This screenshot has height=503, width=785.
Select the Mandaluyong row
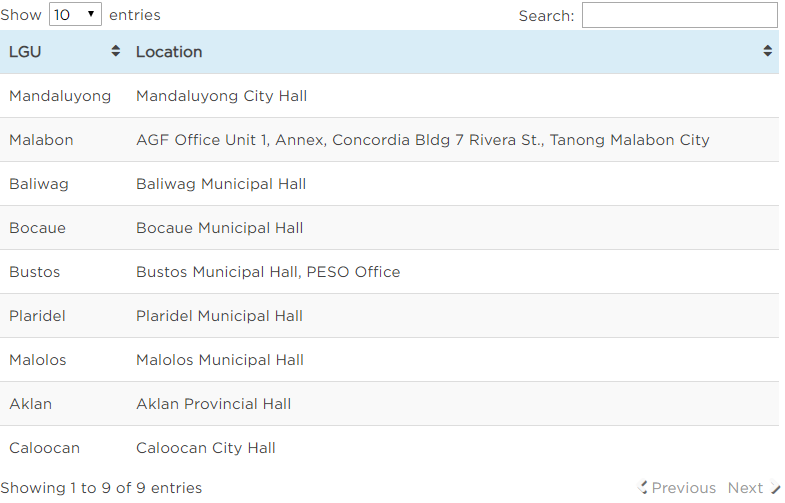point(60,96)
